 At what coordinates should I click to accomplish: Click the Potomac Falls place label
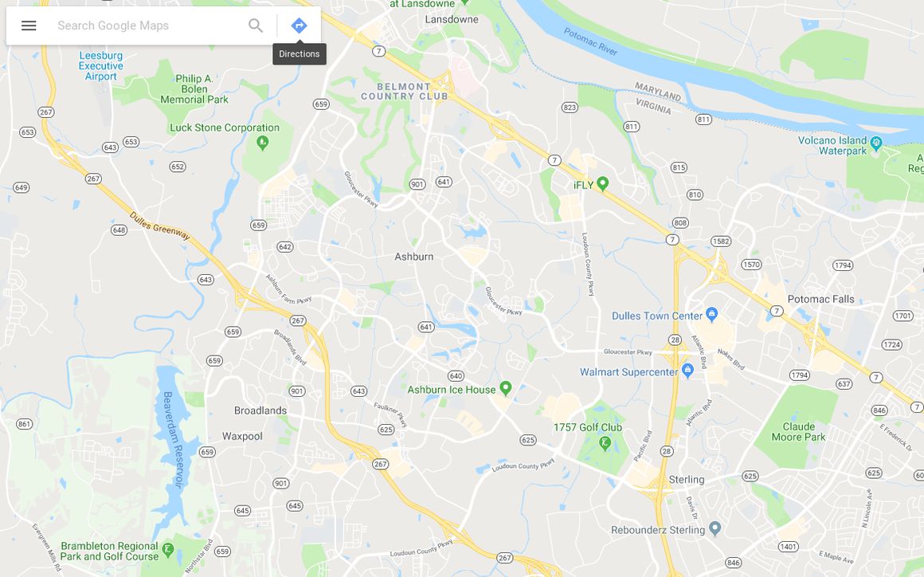[821, 299]
